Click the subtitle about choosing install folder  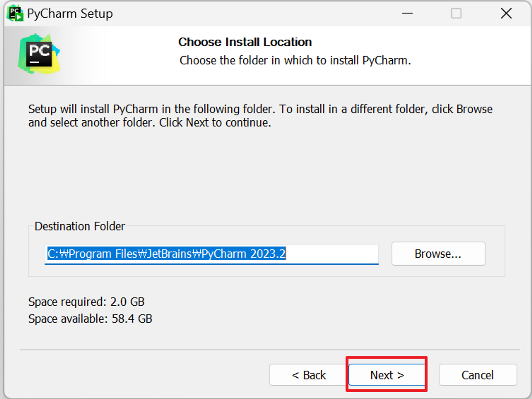click(295, 60)
